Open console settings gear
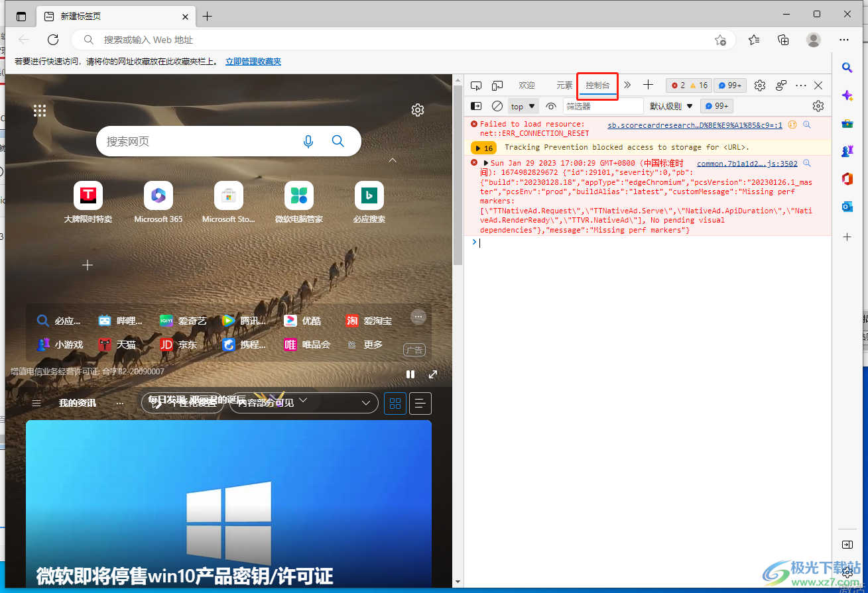The height and width of the screenshot is (593, 868). pos(818,106)
